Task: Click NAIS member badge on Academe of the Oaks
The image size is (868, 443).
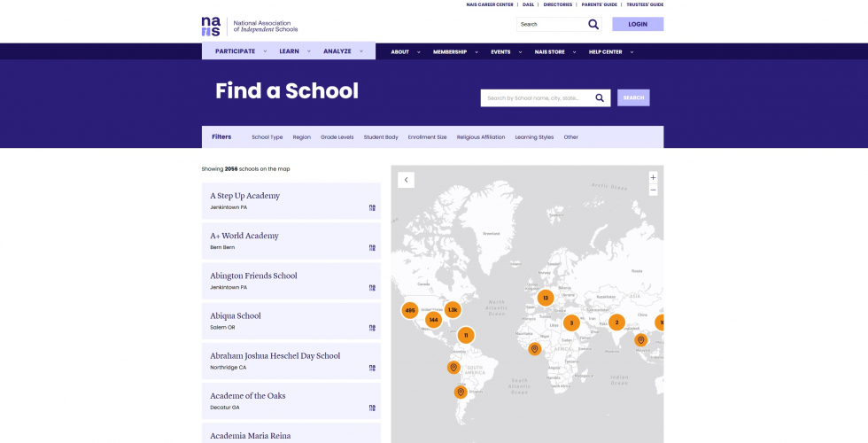Action: (372, 408)
